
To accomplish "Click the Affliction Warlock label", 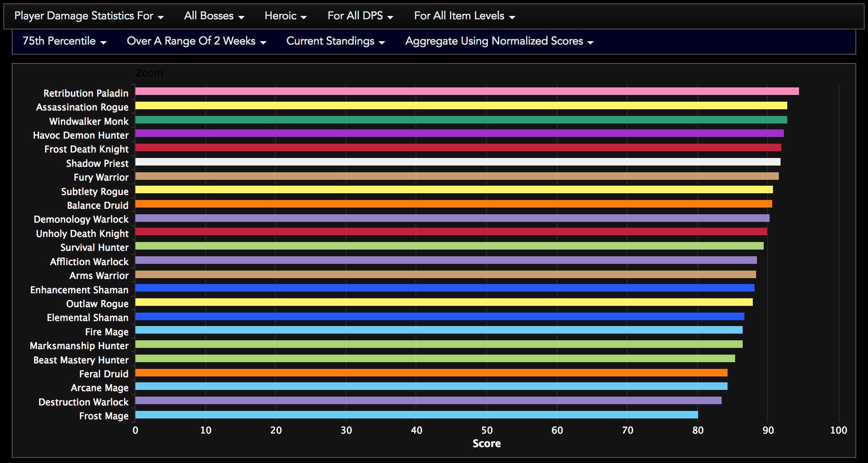I will pos(89,262).
